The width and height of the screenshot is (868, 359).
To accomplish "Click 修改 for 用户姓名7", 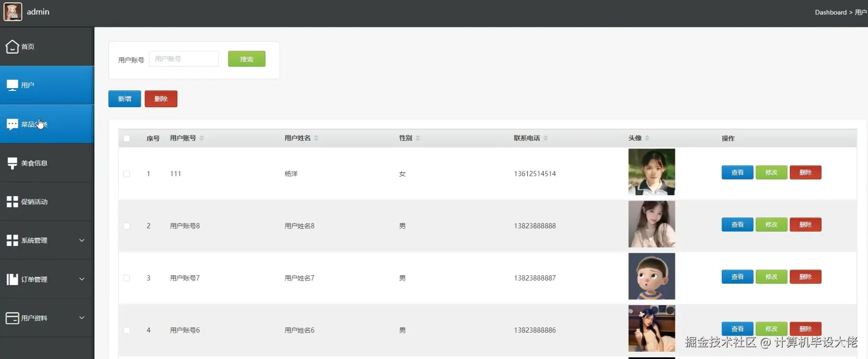I will [x=771, y=277].
